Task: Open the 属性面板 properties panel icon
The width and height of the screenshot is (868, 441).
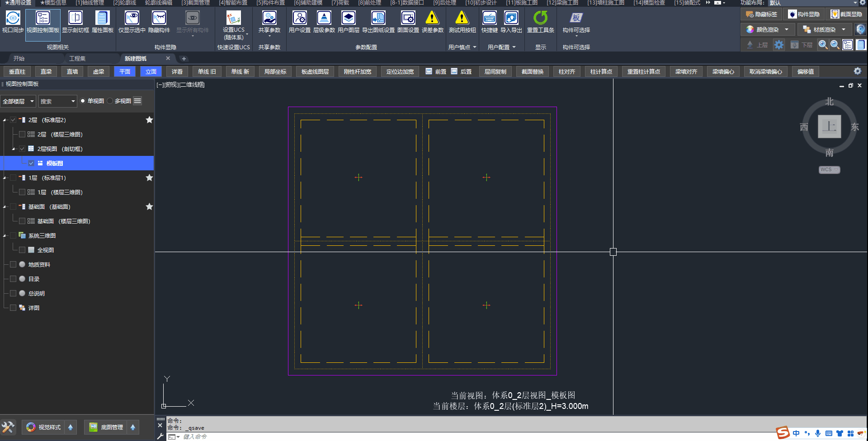Action: [x=102, y=18]
